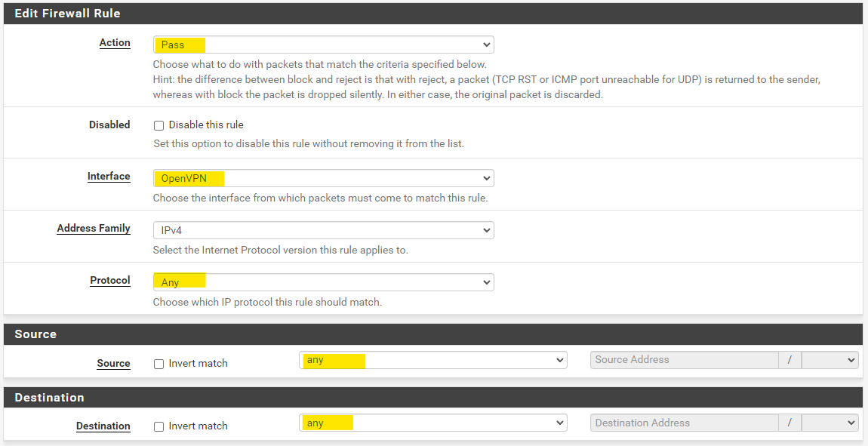Open the Source subnet mask dropdown
Viewport: 868px width, 446px height.
[830, 360]
